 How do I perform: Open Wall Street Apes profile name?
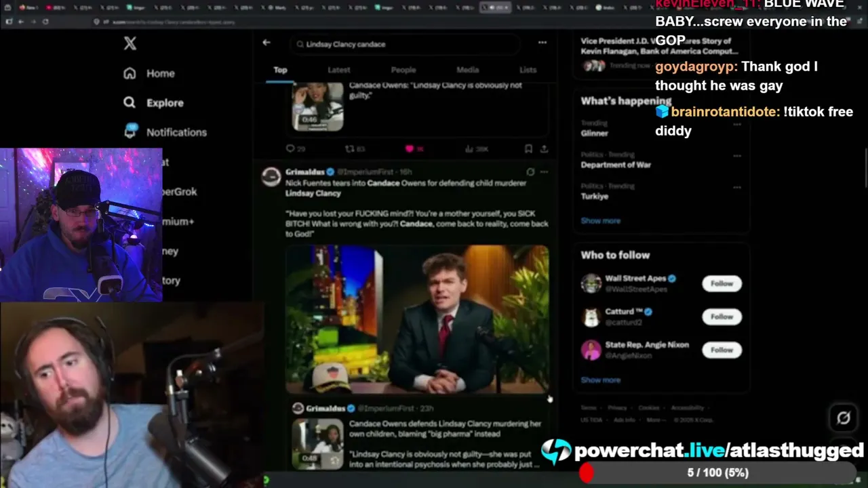[x=635, y=279]
